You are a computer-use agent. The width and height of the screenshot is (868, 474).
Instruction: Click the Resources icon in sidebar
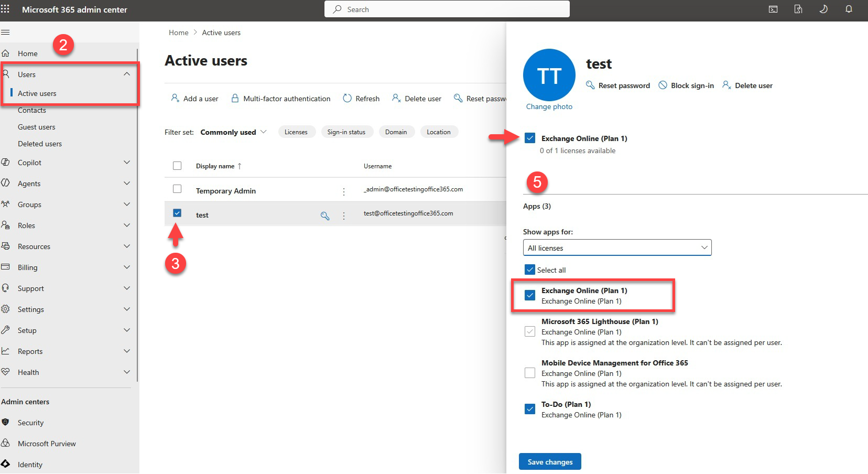click(x=5, y=246)
